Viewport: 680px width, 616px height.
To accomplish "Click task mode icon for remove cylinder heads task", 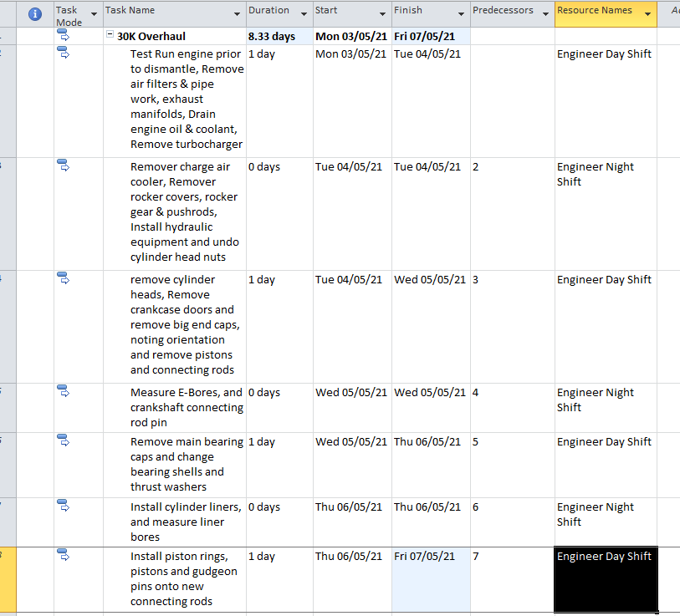I will 63,279.
